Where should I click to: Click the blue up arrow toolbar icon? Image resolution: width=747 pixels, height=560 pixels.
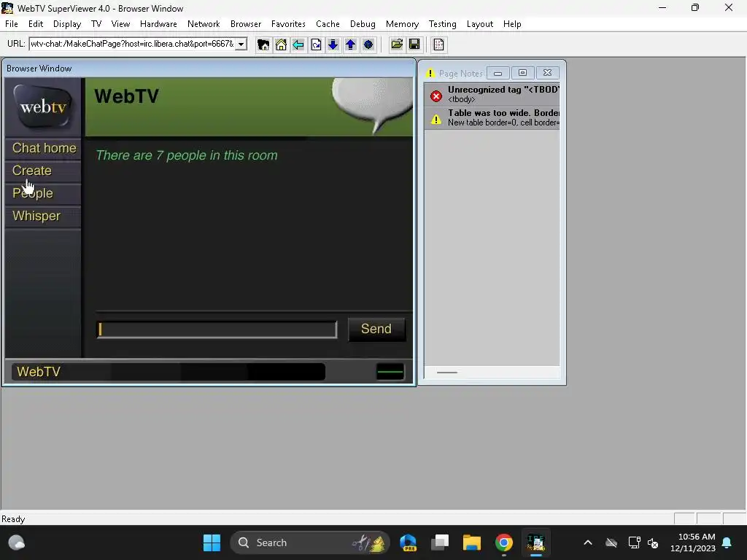(x=351, y=44)
